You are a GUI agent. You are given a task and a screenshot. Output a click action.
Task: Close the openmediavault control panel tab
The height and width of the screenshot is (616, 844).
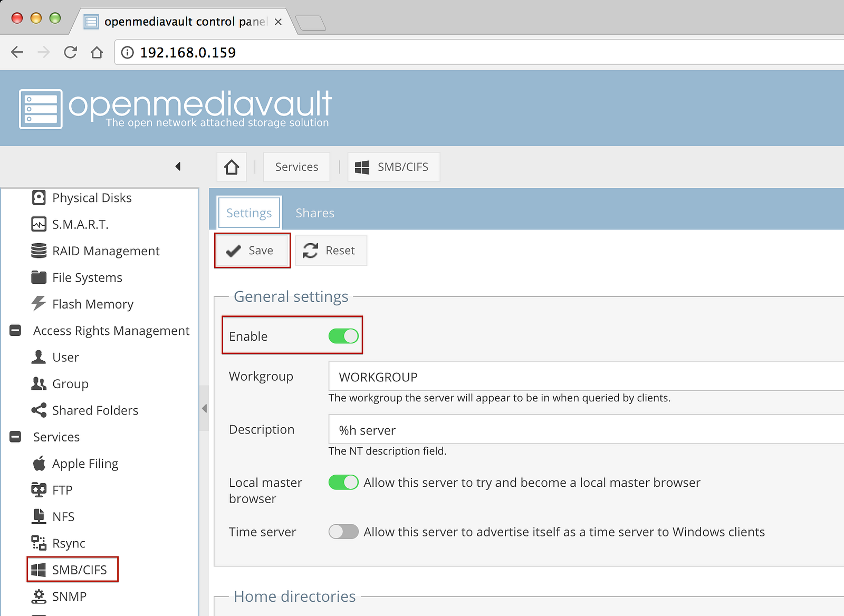[278, 22]
